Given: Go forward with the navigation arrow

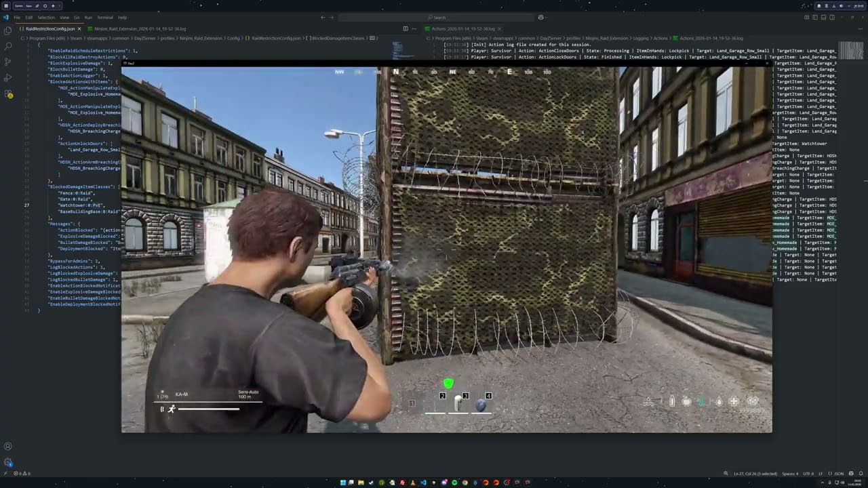Looking at the screenshot, I should pos(332,17).
